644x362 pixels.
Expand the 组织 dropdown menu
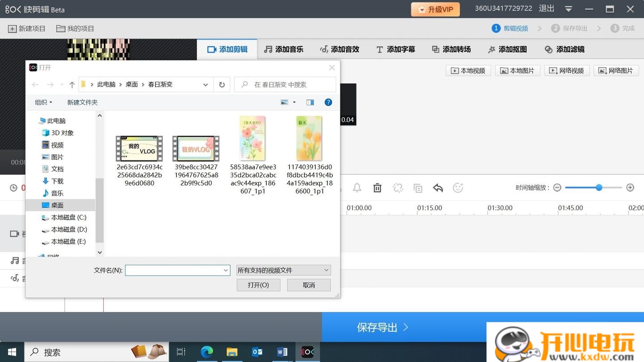[x=43, y=102]
